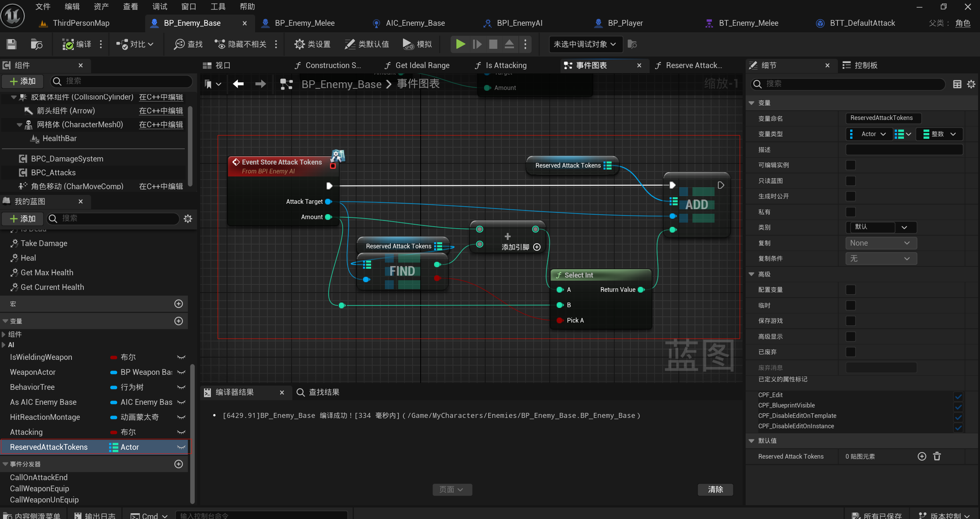Click the Class Defaults (类默认值) icon

tap(366, 44)
